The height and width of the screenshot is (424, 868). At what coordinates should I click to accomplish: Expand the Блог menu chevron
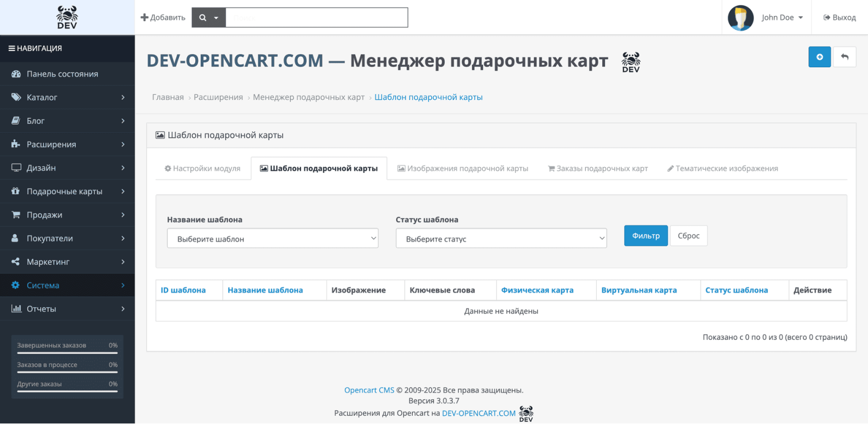pyautogui.click(x=123, y=121)
